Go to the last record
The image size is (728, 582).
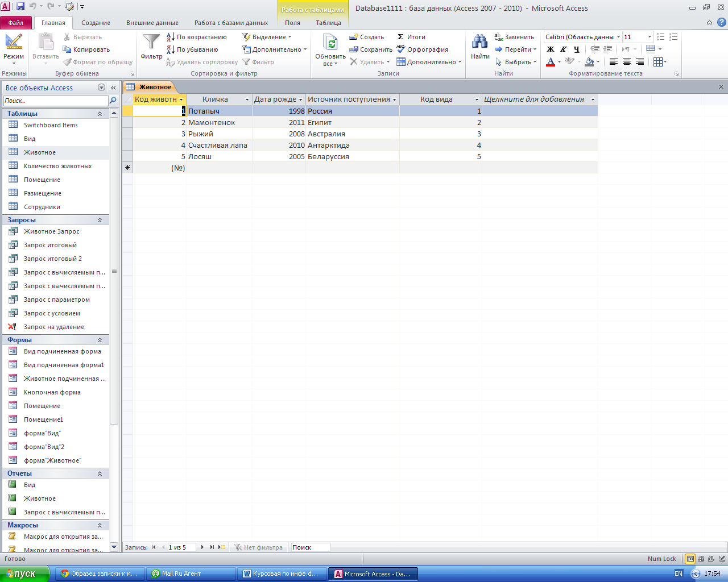click(212, 547)
